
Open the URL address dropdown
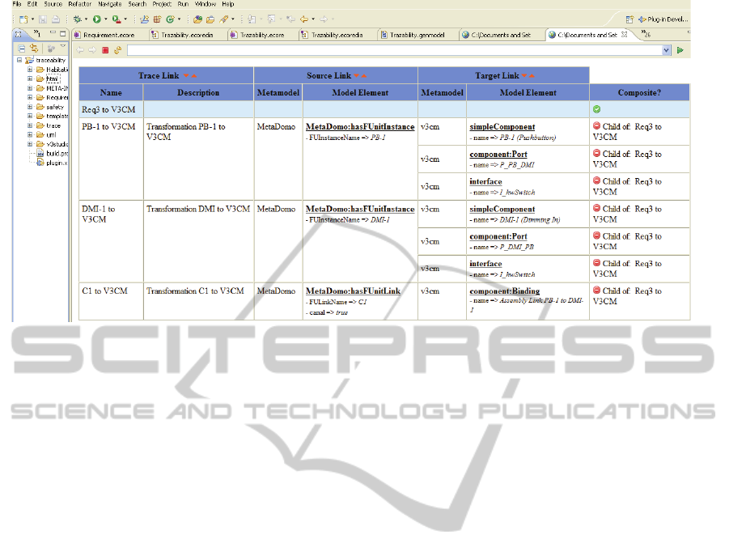pyautogui.click(x=667, y=50)
